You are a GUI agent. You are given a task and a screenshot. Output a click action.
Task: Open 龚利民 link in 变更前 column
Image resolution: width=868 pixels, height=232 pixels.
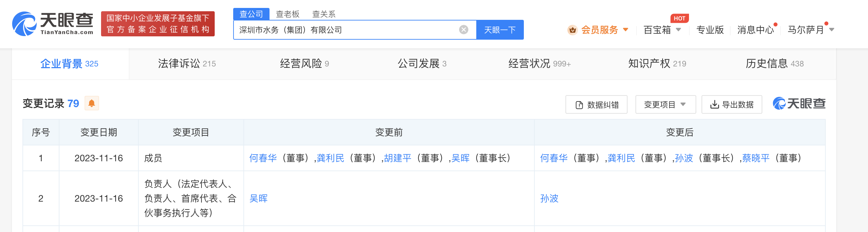(x=330, y=158)
